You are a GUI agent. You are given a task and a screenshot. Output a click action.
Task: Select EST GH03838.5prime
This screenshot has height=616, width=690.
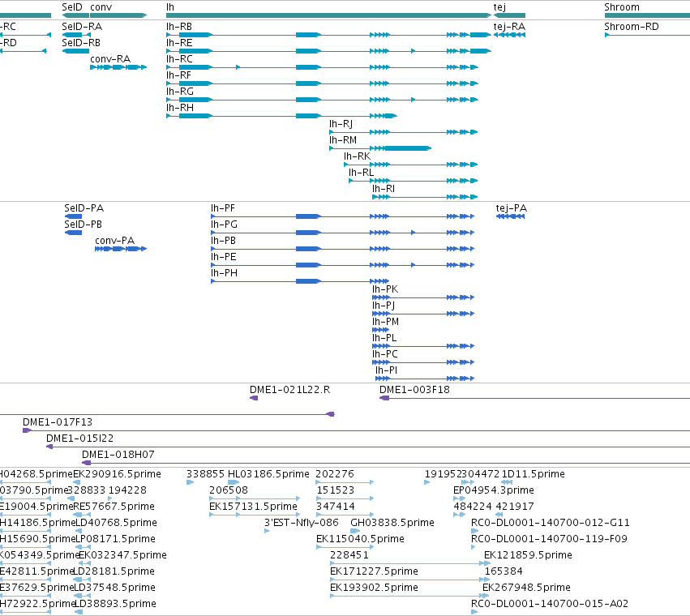click(355, 532)
